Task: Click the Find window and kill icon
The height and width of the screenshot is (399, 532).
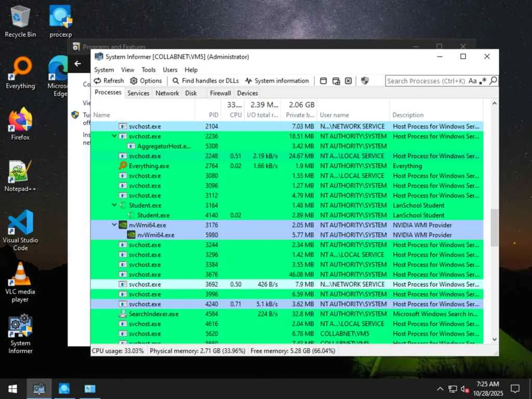Action: coord(349,81)
